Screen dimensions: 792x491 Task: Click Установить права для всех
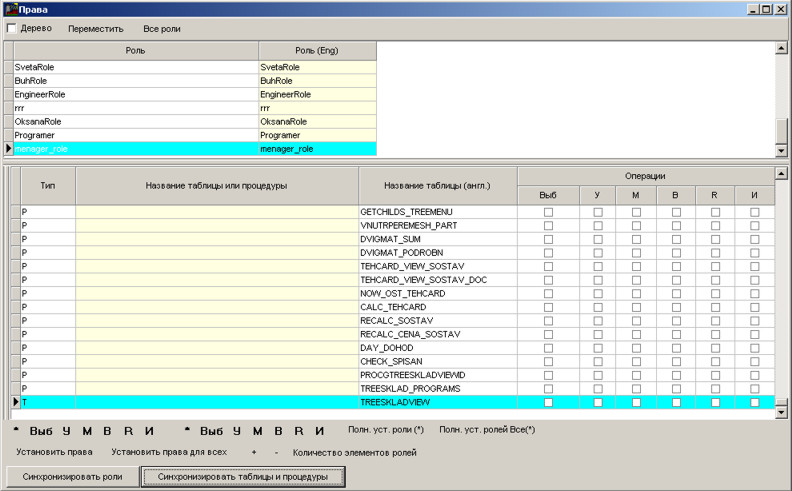(x=169, y=452)
